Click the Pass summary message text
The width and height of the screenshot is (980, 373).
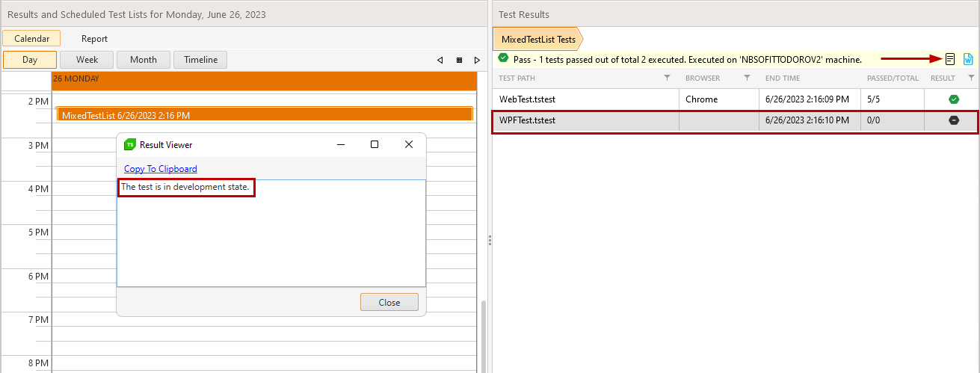[687, 59]
